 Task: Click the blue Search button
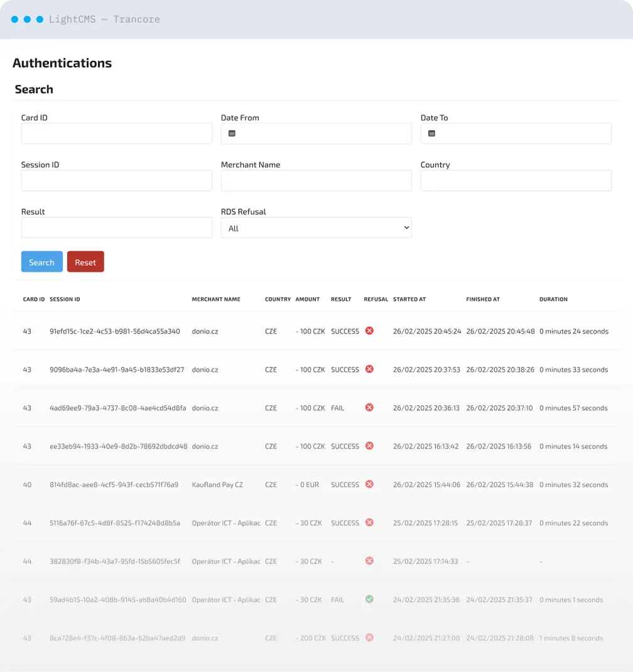[42, 262]
